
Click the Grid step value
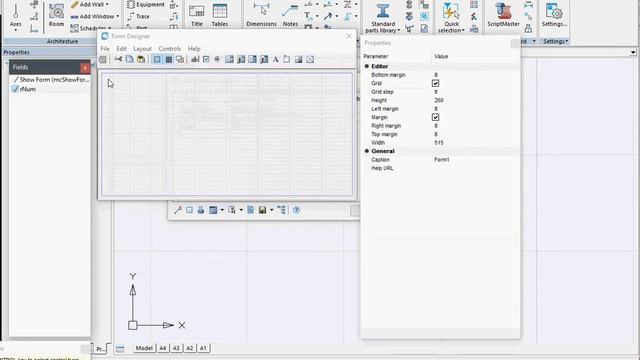[x=436, y=92]
